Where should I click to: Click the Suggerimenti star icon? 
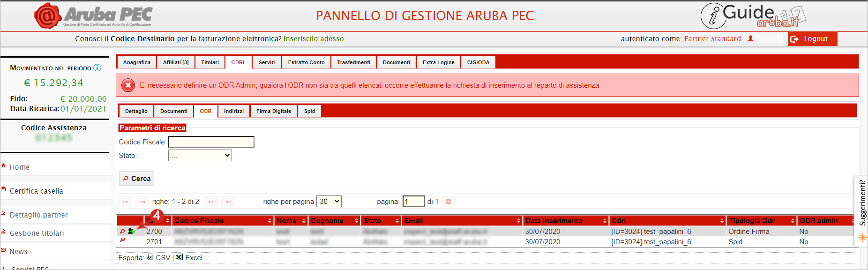coord(862,238)
